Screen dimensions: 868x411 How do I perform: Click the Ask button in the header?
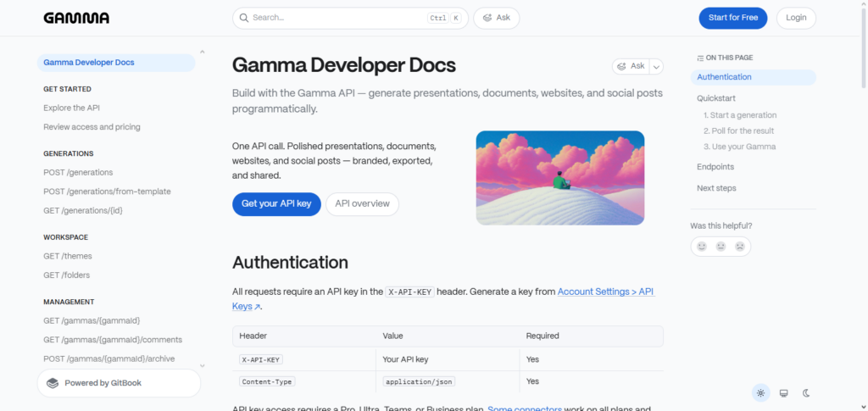tap(497, 18)
